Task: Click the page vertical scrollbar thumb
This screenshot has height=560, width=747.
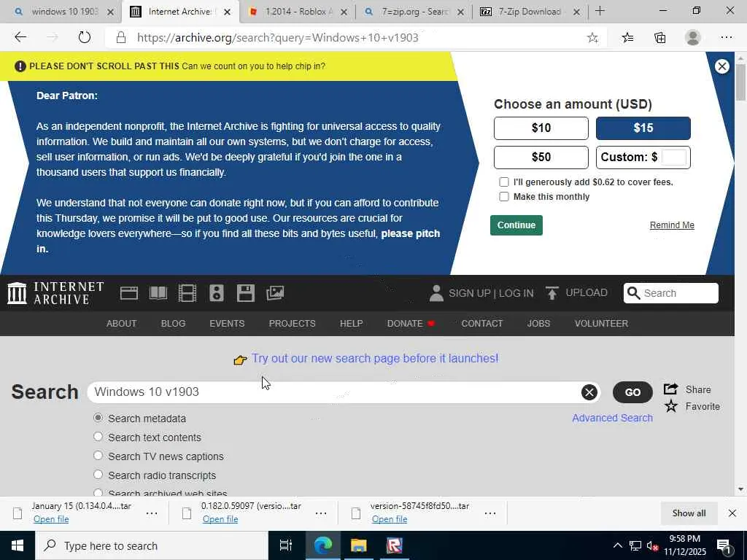Action: pyautogui.click(x=740, y=82)
